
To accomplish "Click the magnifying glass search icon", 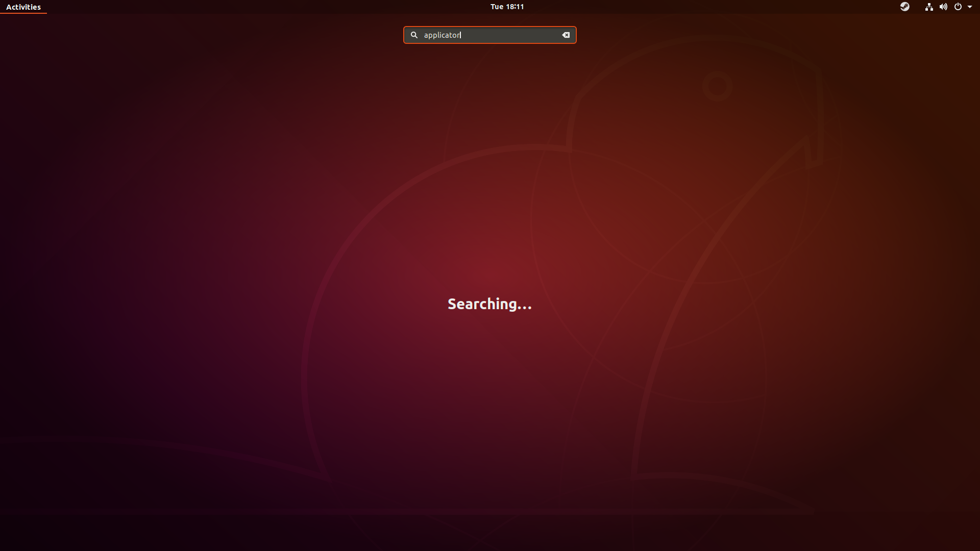I will [414, 35].
